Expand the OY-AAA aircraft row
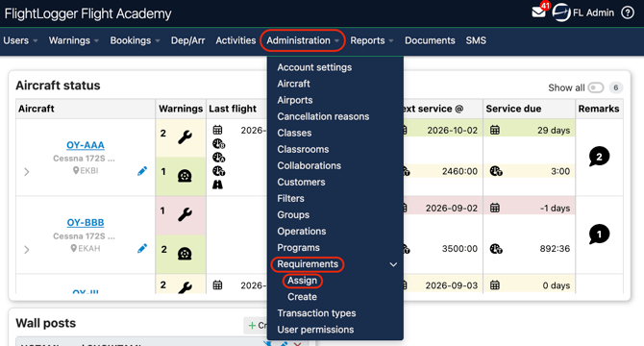 (x=27, y=172)
